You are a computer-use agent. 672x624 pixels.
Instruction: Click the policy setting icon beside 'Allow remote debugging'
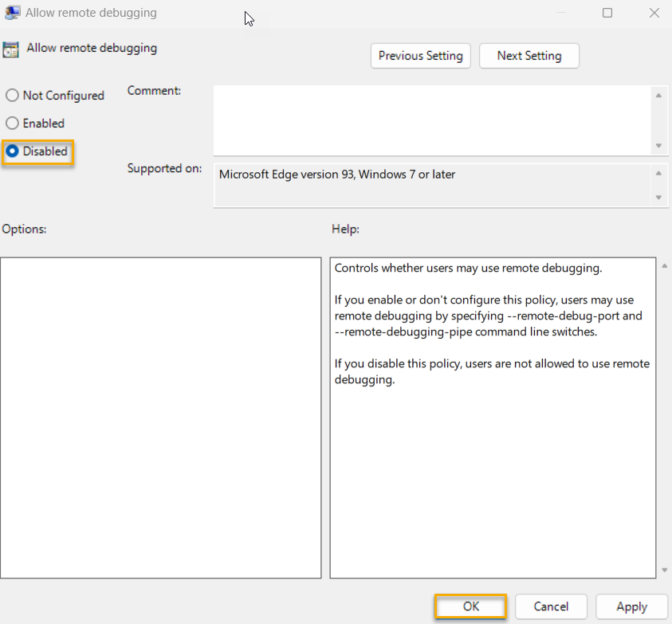(x=11, y=49)
